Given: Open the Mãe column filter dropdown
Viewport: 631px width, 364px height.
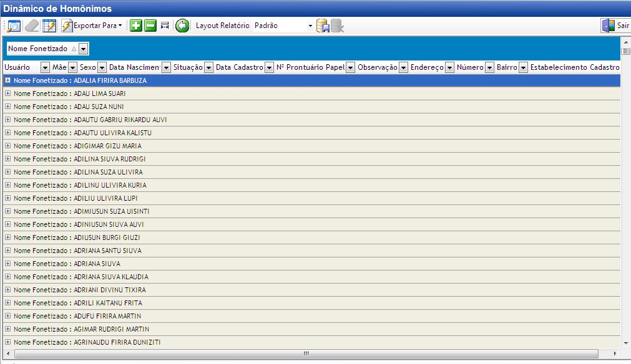Looking at the screenshot, I should pyautogui.click(x=72, y=67).
